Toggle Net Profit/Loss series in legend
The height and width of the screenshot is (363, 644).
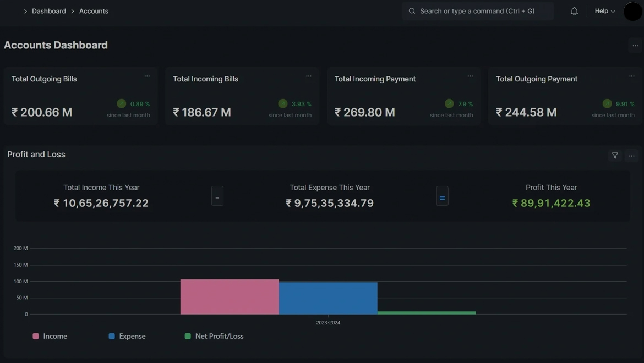(x=214, y=336)
